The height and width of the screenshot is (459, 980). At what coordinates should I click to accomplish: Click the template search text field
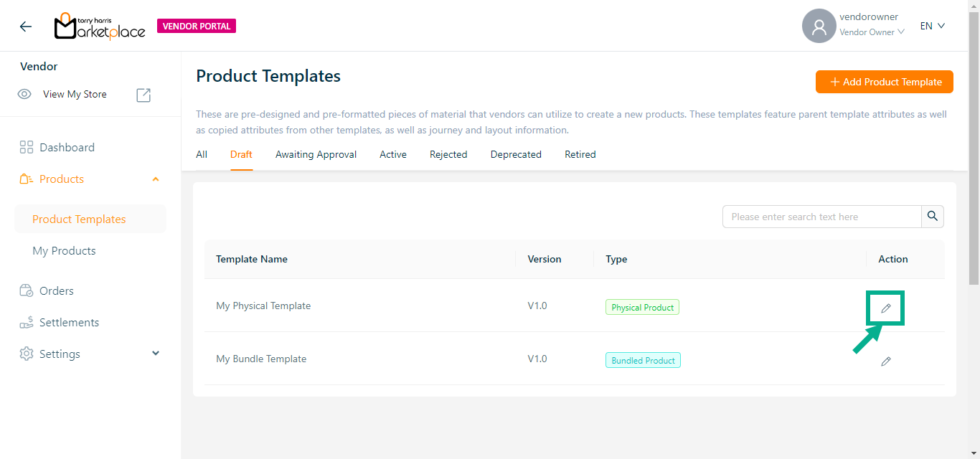[x=821, y=217]
